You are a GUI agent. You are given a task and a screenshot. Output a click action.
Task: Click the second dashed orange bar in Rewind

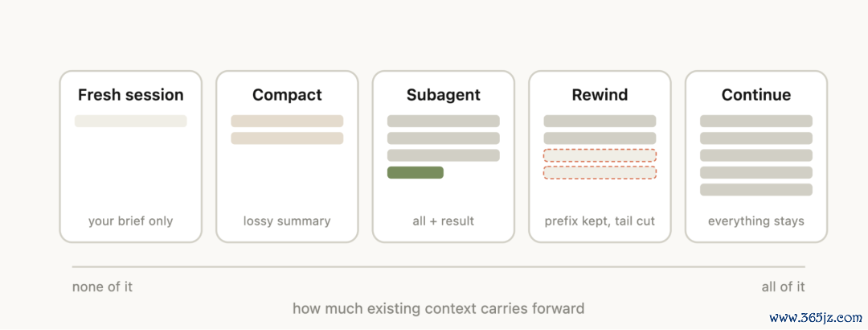600,172
